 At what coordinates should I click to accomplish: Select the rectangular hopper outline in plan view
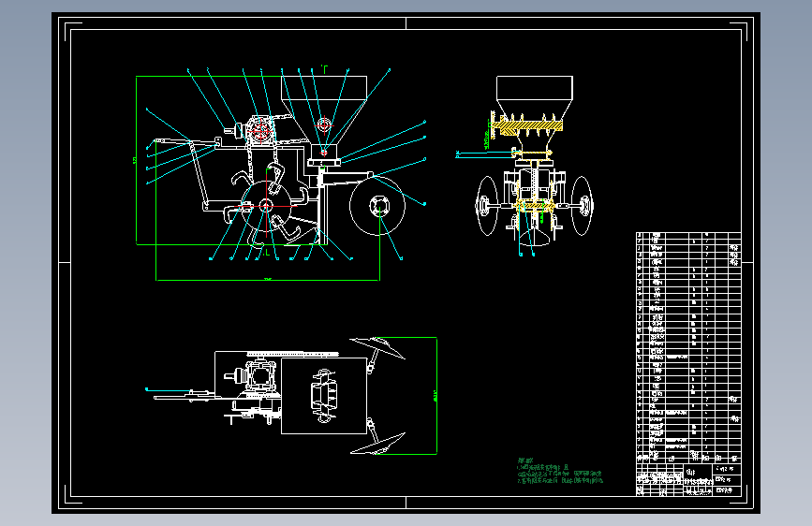324,396
